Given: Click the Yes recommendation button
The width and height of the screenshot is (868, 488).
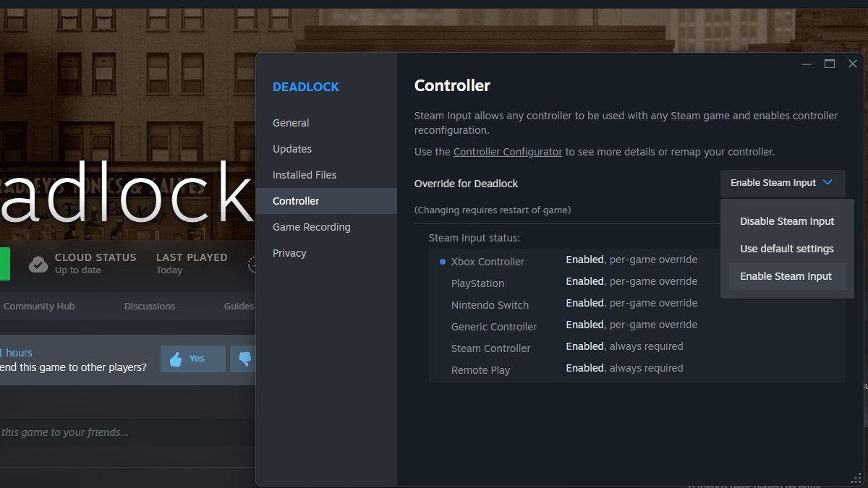Looking at the screenshot, I should (x=192, y=358).
